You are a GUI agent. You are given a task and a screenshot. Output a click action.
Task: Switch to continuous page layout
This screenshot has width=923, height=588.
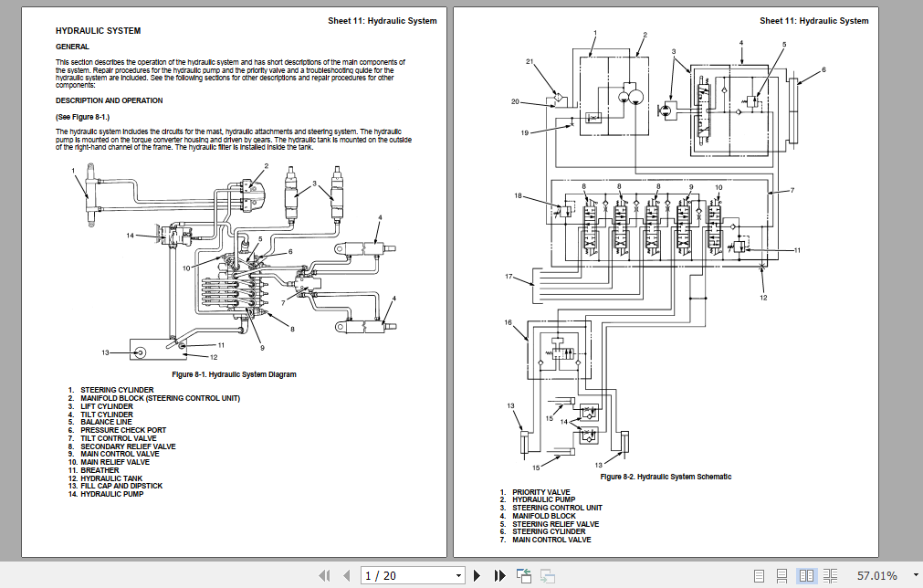(781, 575)
